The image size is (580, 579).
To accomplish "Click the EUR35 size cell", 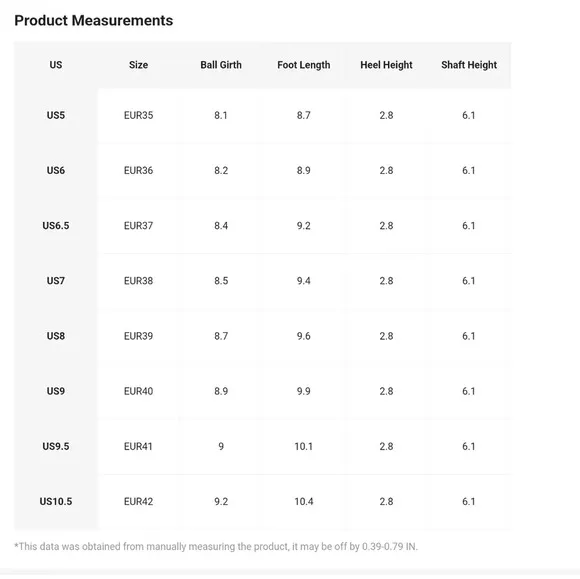I will (138, 115).
